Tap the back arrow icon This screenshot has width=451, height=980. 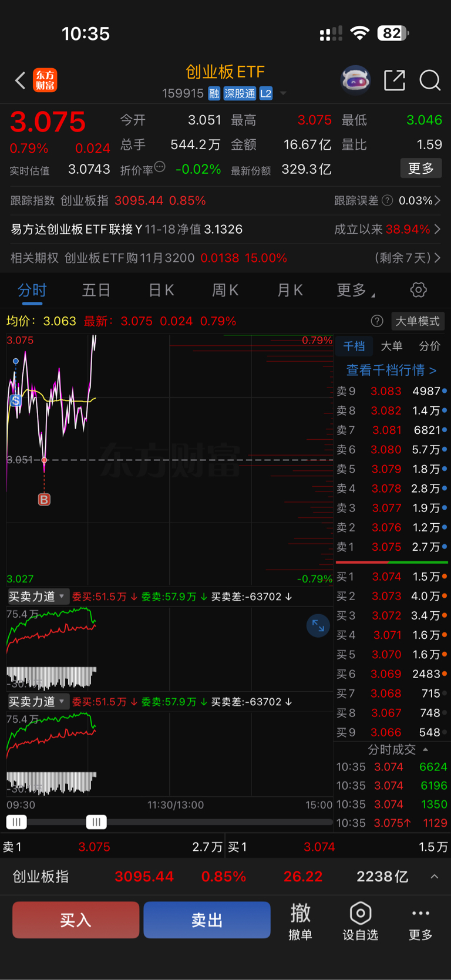(x=20, y=80)
